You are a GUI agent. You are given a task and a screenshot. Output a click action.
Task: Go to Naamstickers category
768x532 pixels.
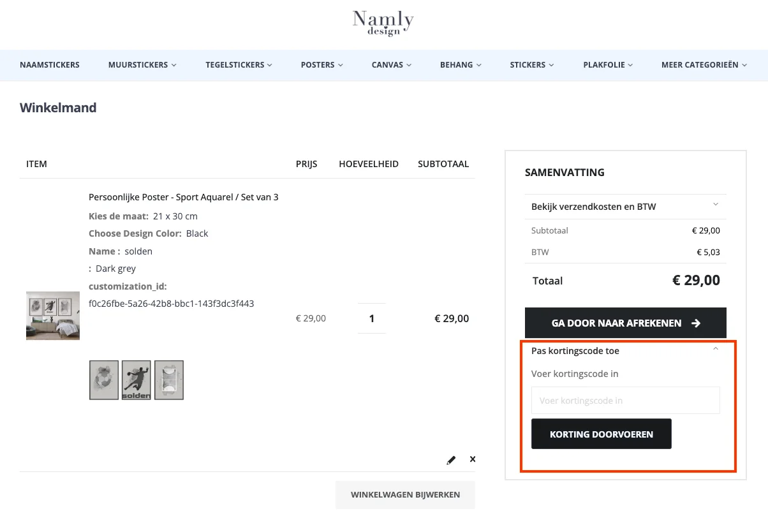[50, 65]
